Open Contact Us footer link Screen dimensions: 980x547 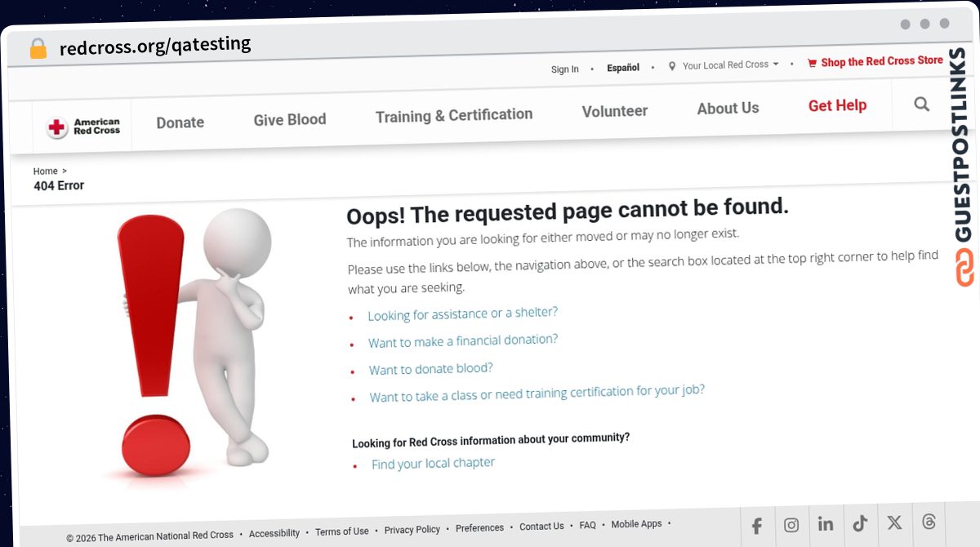click(541, 527)
